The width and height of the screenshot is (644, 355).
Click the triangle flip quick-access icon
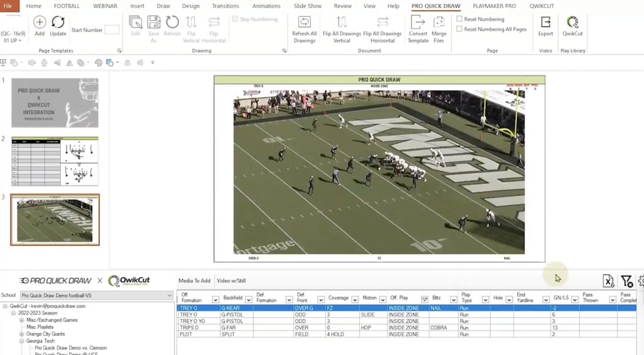point(69,63)
